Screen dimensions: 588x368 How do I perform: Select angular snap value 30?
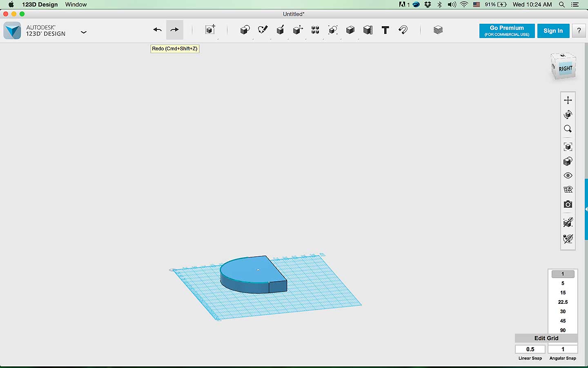(563, 312)
